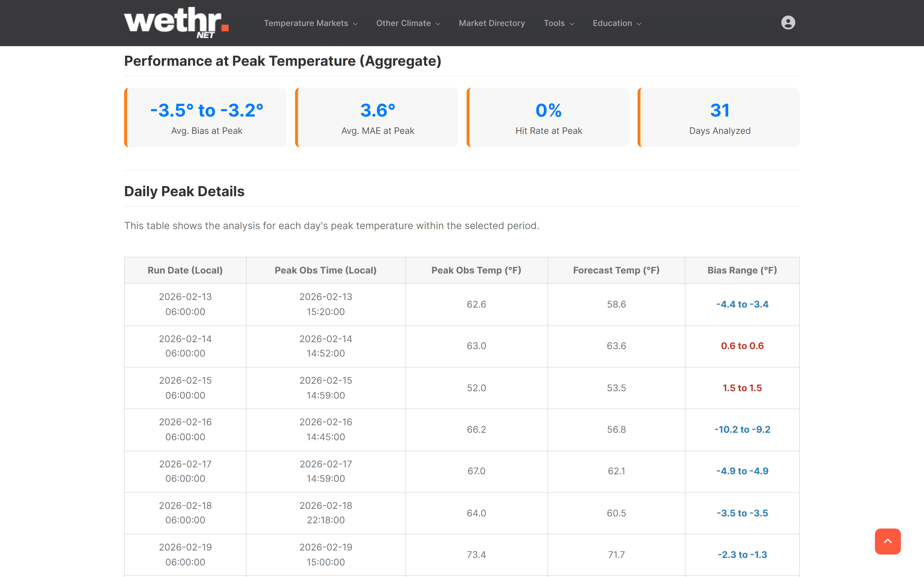Screen dimensions: 924x577
Task: Go to Market Directory page
Action: coord(492,23)
